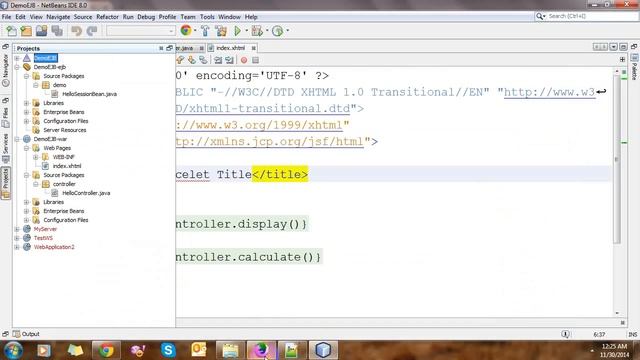Click the New File toolbar icon
Screen dimensions: 640x360
pos(11,31)
